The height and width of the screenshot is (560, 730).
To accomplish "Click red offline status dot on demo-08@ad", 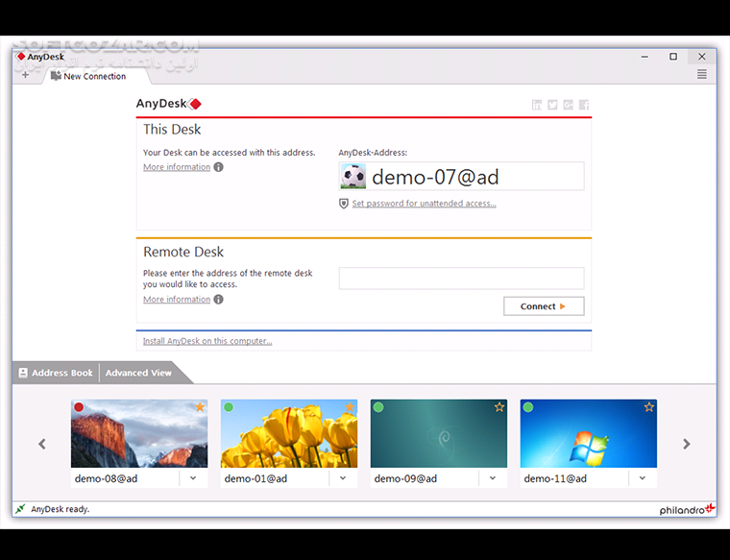I will (79, 407).
